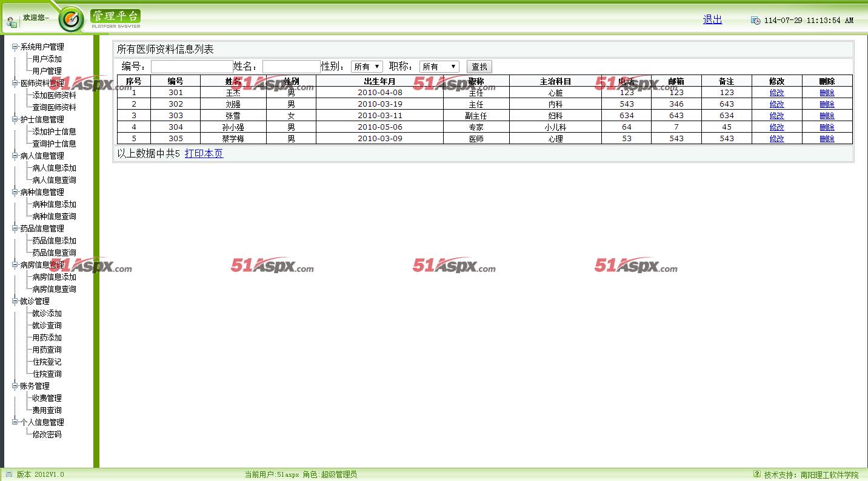Viewport: 868px width, 481px height.
Task: Go to 查询医师资料 page
Action: pos(54,107)
